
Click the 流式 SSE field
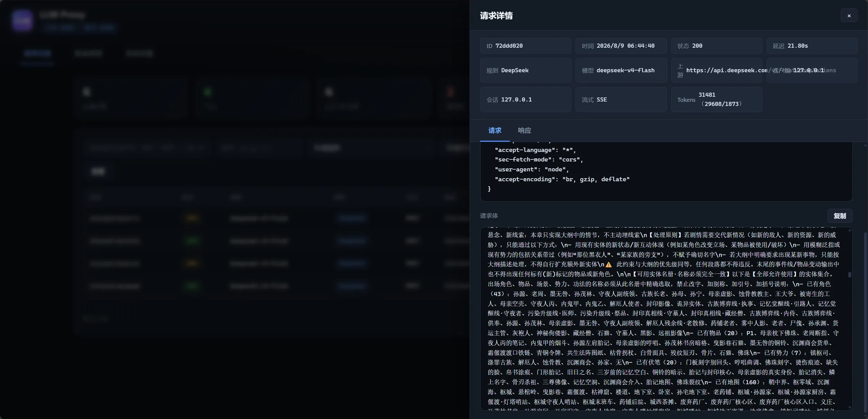pyautogui.click(x=621, y=99)
